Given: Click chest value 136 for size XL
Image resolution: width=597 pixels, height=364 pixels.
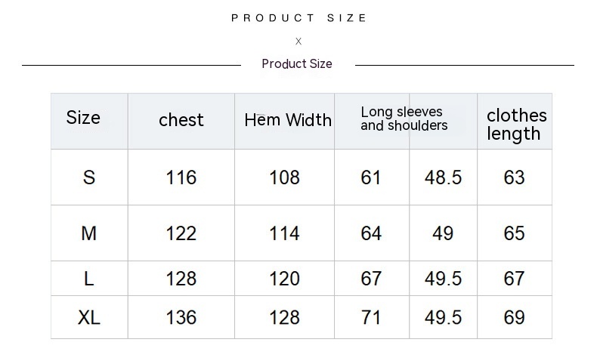Looking at the screenshot, I should [x=181, y=317].
